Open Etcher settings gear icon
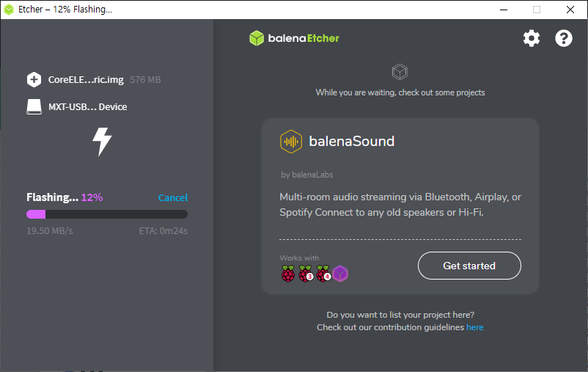Viewport: 588px width, 372px height. click(x=532, y=38)
